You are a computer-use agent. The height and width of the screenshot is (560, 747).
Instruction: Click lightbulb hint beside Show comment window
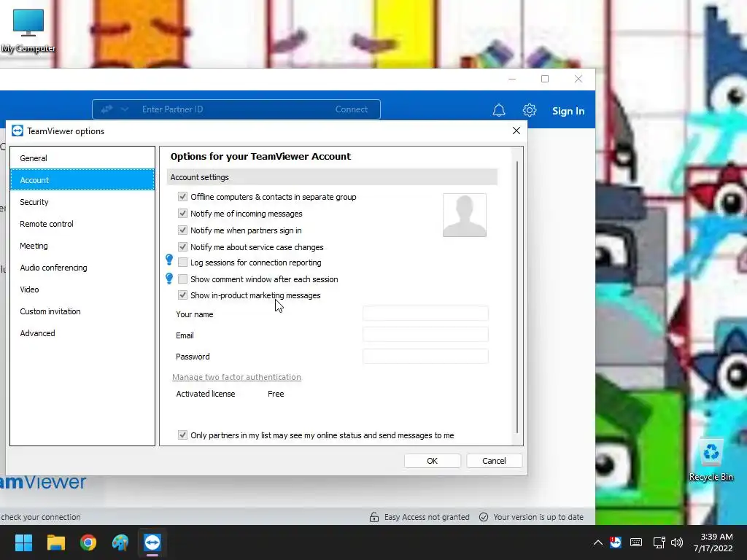tap(169, 278)
